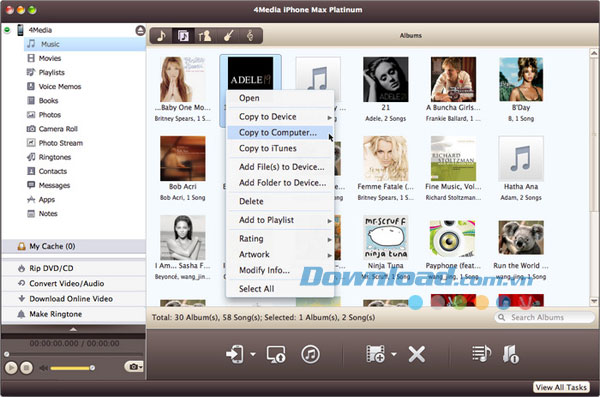
Task: Mute the player speaker icon
Action: [43, 368]
